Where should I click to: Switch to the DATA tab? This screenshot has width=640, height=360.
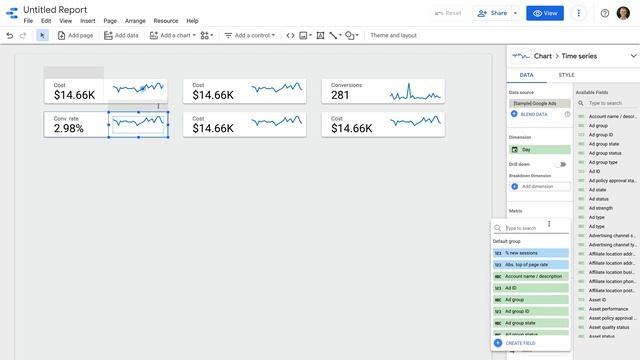tap(527, 75)
